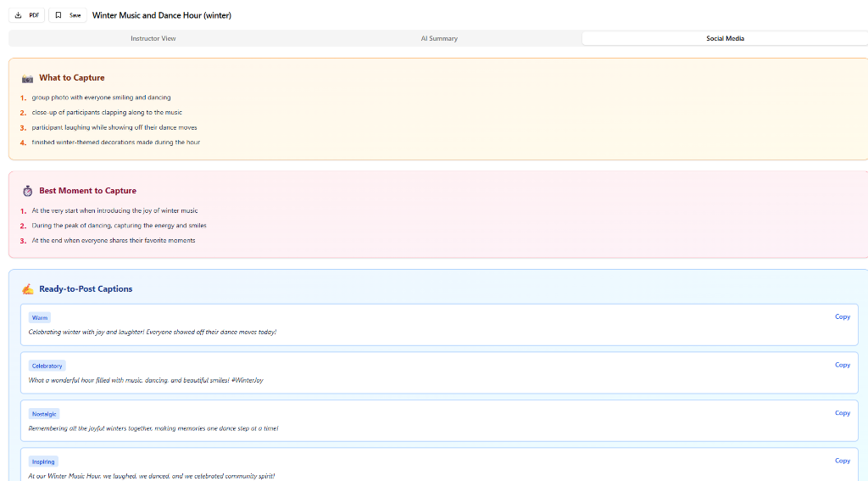Click the writing hand icon beside Ready-to-Post Captions

click(x=28, y=288)
